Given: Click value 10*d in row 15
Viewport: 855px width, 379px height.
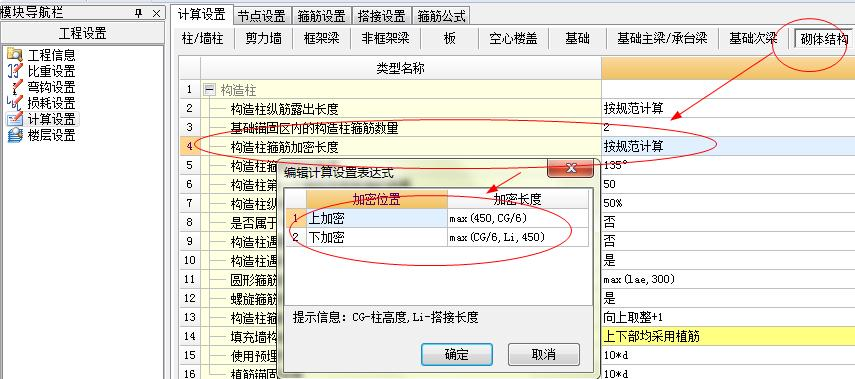Looking at the screenshot, I should [x=728, y=356].
